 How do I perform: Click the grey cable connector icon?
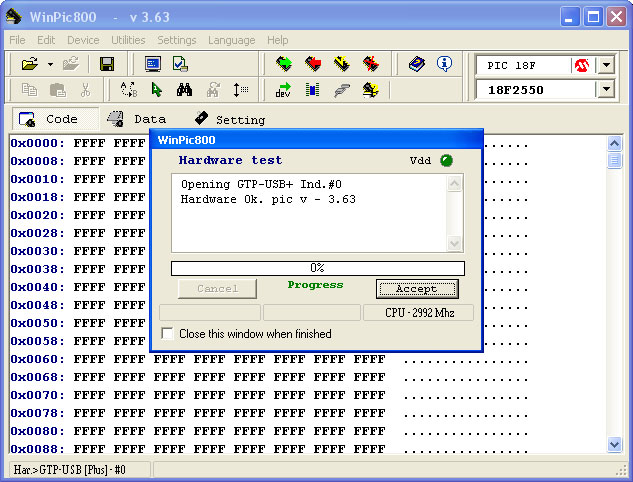click(342, 90)
